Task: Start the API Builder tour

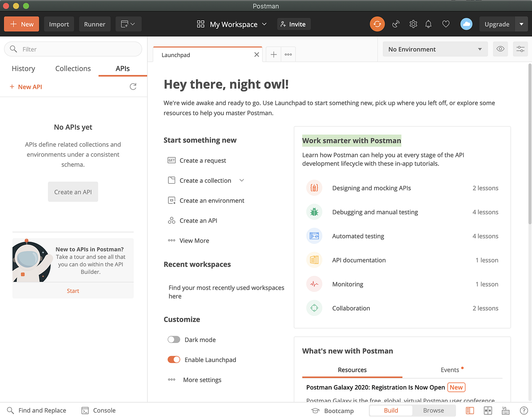Action: 73,291
